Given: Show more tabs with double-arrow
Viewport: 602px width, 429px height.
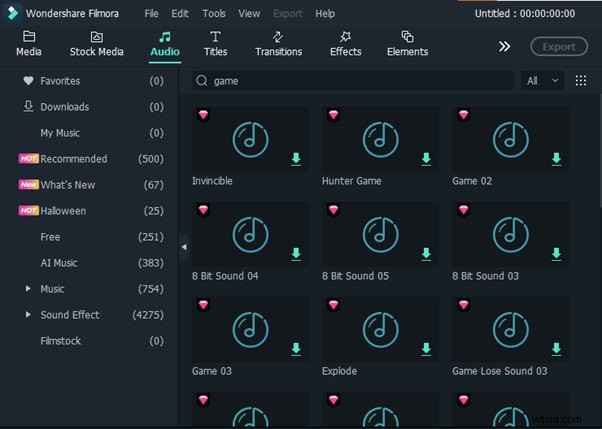Looking at the screenshot, I should [505, 46].
